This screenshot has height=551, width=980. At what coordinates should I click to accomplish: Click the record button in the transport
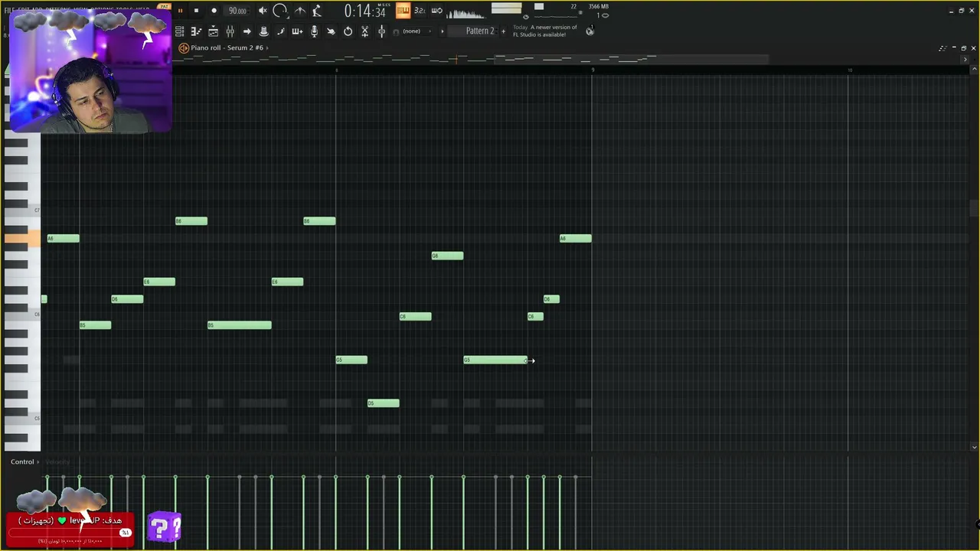tap(214, 11)
